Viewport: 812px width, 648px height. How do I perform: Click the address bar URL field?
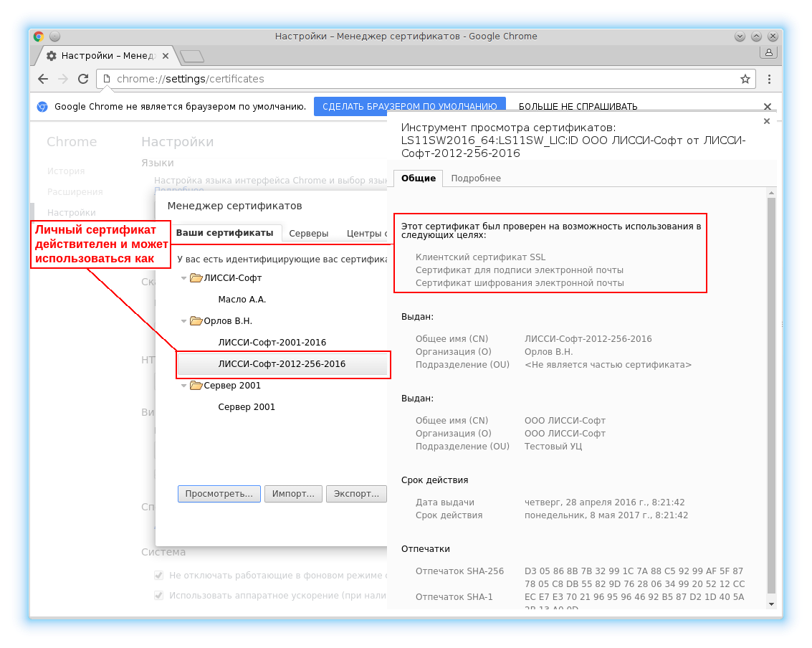[x=423, y=79]
